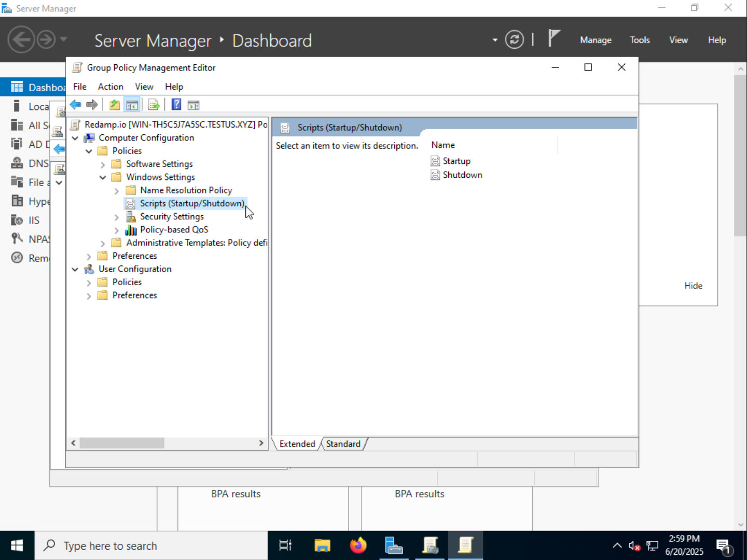Click the Name column header
This screenshot has height=560, width=747.
pos(493,145)
